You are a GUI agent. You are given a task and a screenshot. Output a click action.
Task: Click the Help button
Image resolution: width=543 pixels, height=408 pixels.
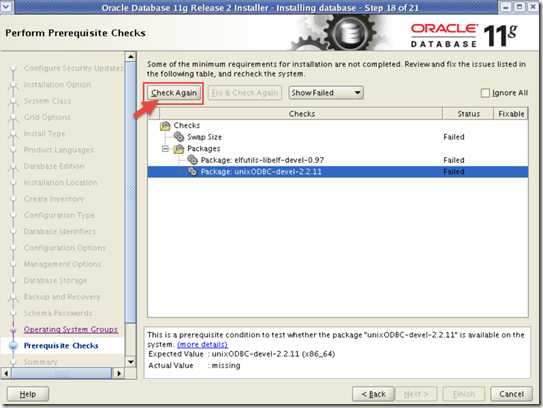pos(28,394)
